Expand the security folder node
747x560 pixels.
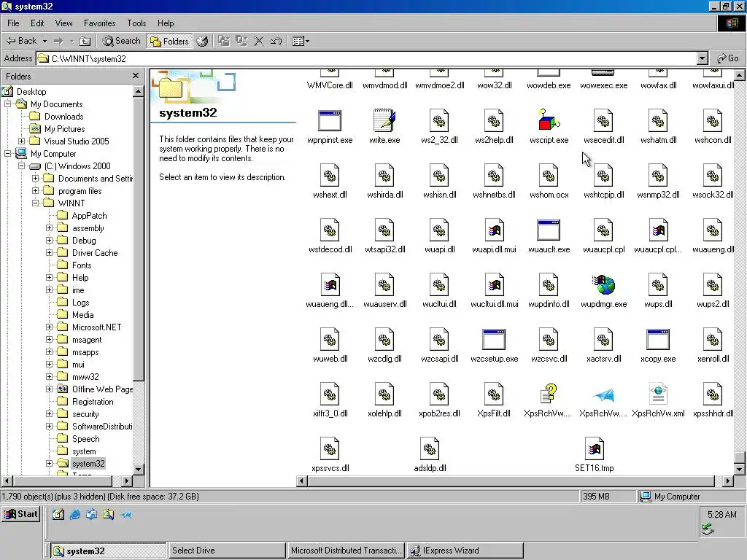coord(49,413)
